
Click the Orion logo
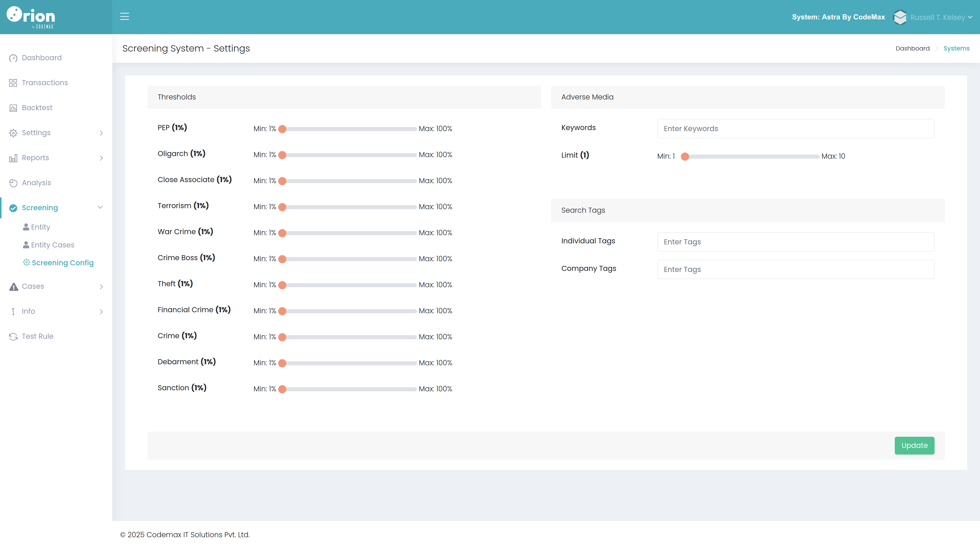coord(31,17)
